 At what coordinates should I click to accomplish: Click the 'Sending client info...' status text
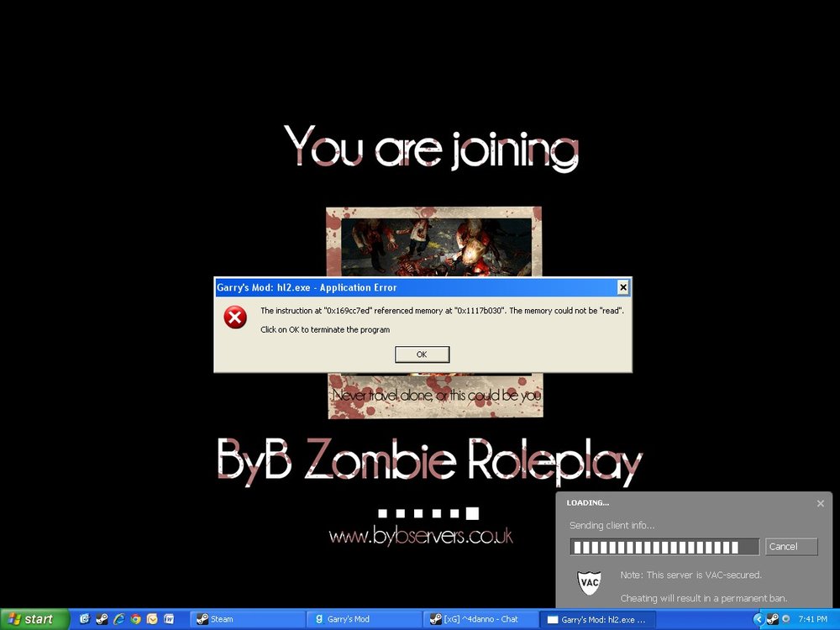coord(612,526)
